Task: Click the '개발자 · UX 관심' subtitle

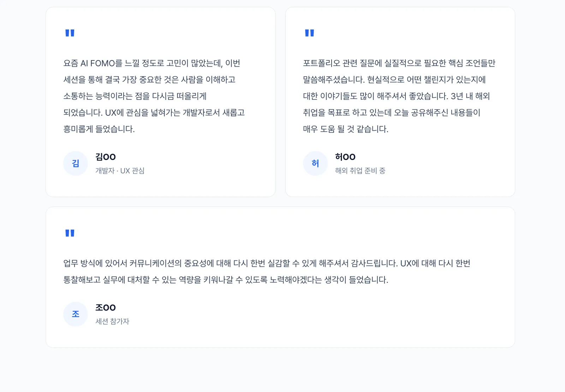Action: [120, 171]
